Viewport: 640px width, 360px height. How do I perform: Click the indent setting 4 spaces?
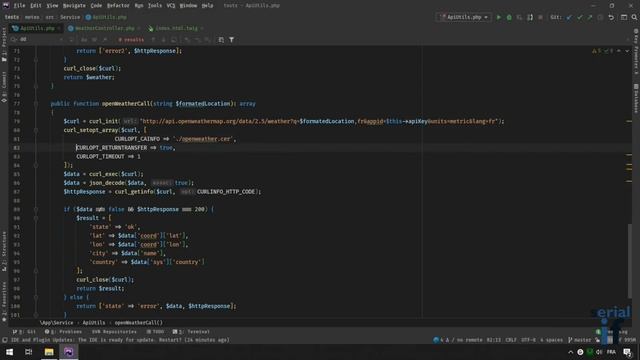pos(551,340)
